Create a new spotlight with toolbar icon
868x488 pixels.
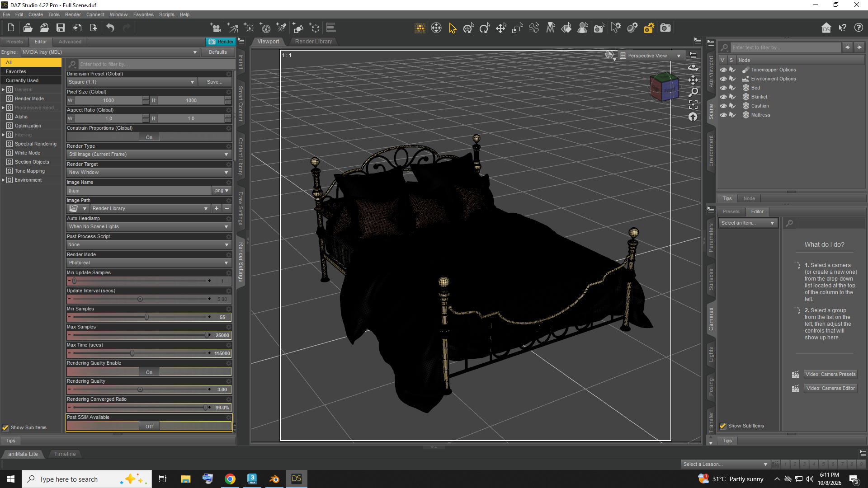click(x=282, y=28)
